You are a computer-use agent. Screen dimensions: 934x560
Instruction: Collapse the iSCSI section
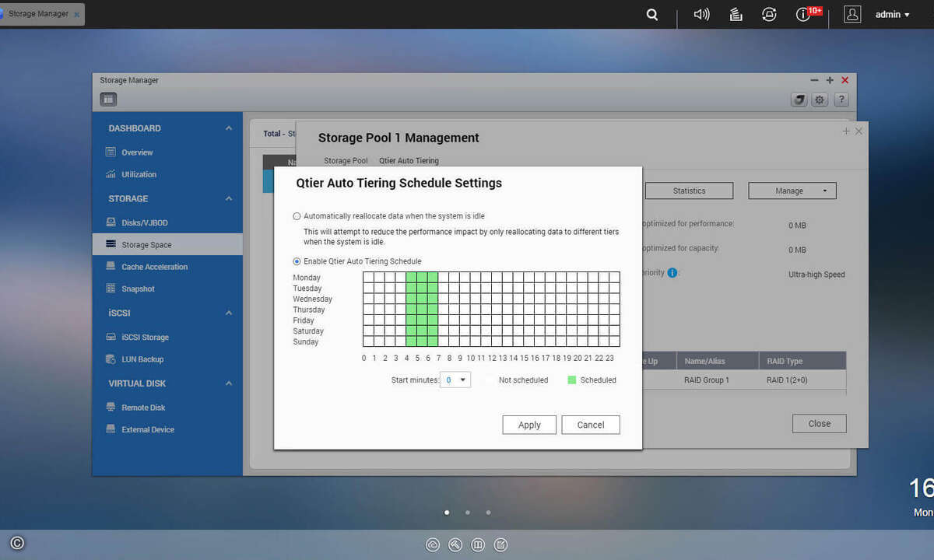(229, 313)
